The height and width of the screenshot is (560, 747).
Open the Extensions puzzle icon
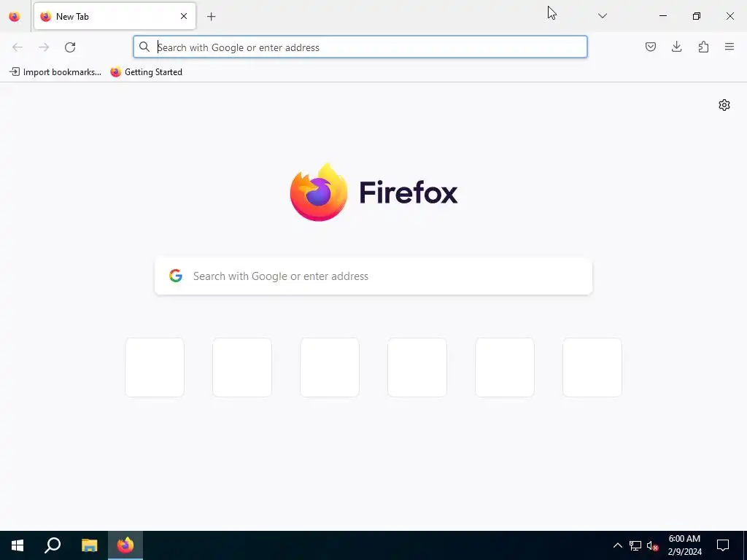pos(703,47)
